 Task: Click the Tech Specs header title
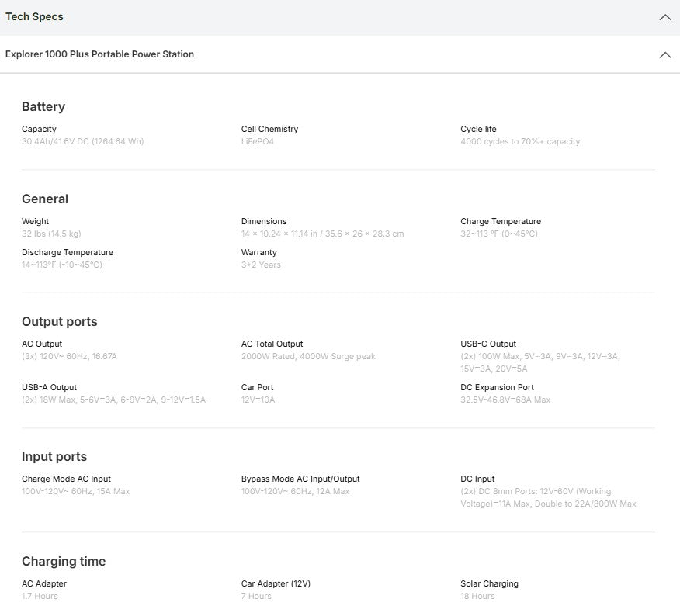tap(34, 16)
